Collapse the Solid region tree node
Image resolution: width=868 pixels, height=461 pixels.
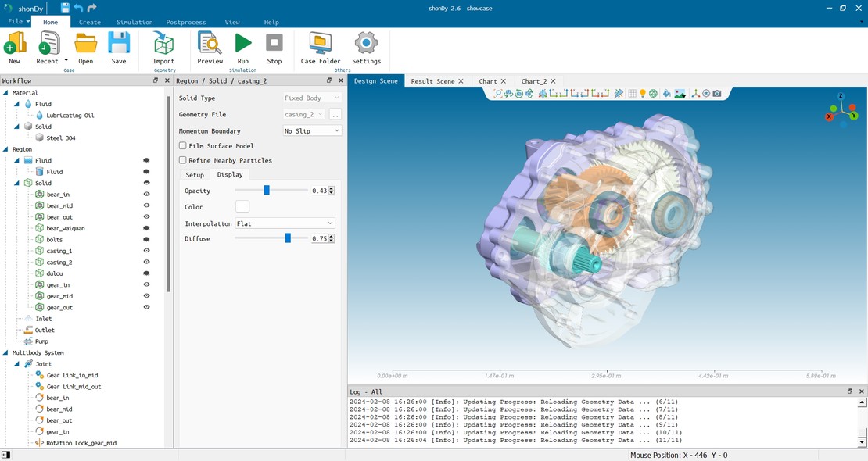[x=16, y=183]
